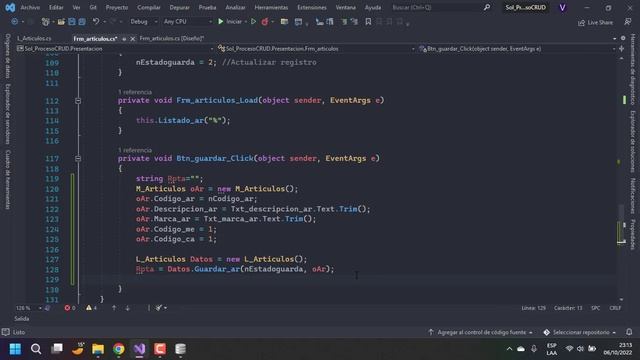
Task: Close the Frm_articulos.cs tab
Action: pos(133,39)
